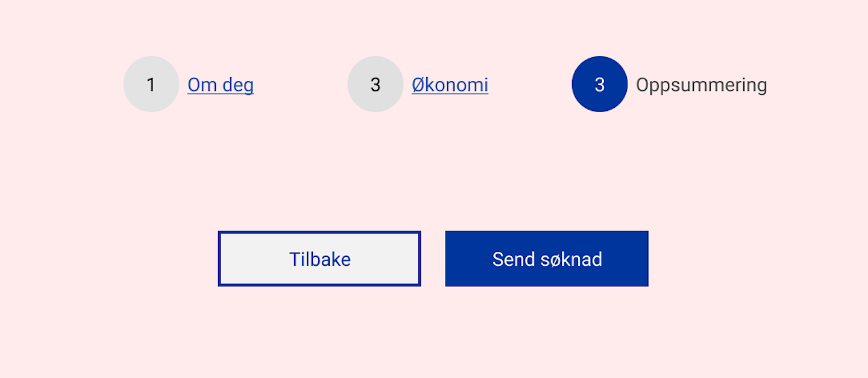This screenshot has height=378, width=868.
Task: Click the step indicator left of Økonomi
Action: click(x=375, y=84)
